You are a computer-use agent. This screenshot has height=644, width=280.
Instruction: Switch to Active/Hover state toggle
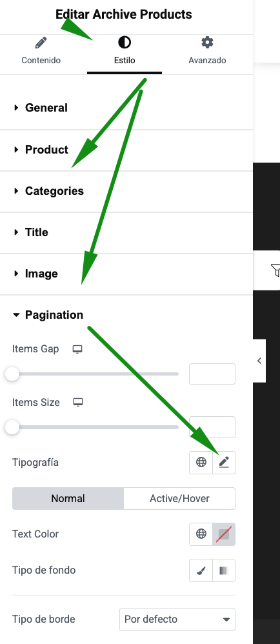[x=179, y=499]
